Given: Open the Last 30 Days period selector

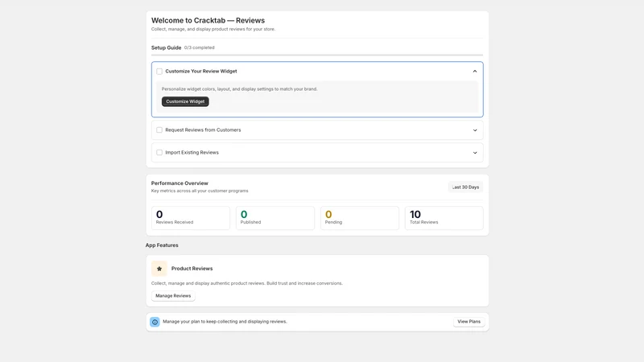Looking at the screenshot, I should point(465,187).
